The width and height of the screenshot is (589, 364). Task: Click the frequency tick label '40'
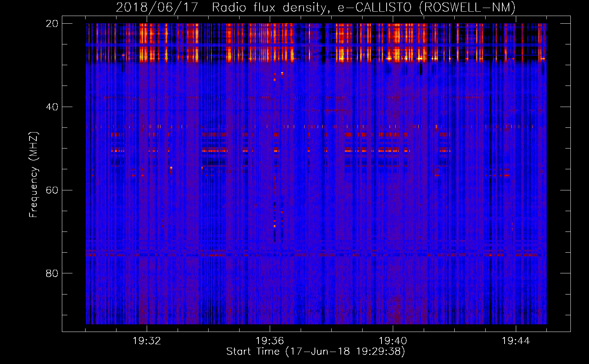(x=52, y=107)
